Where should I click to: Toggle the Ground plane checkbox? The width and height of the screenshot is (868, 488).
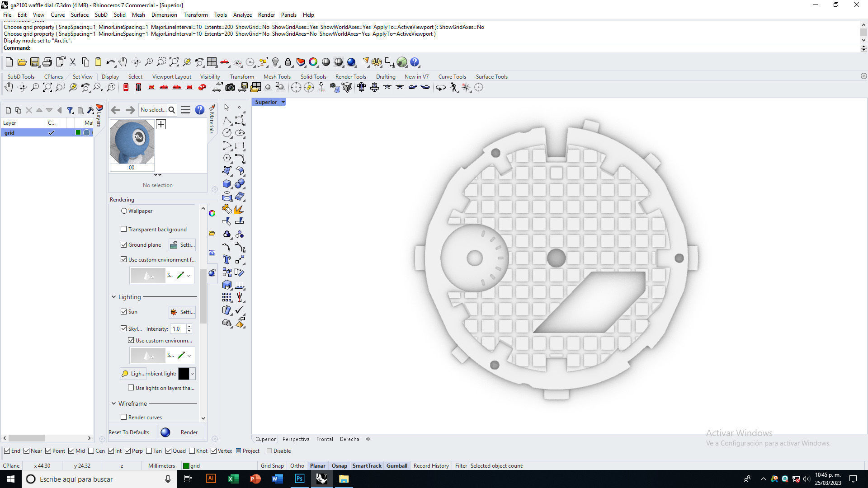coord(123,244)
